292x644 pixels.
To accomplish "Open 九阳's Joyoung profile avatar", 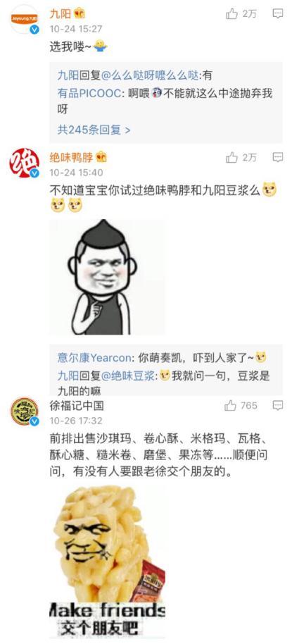I will [x=24, y=19].
